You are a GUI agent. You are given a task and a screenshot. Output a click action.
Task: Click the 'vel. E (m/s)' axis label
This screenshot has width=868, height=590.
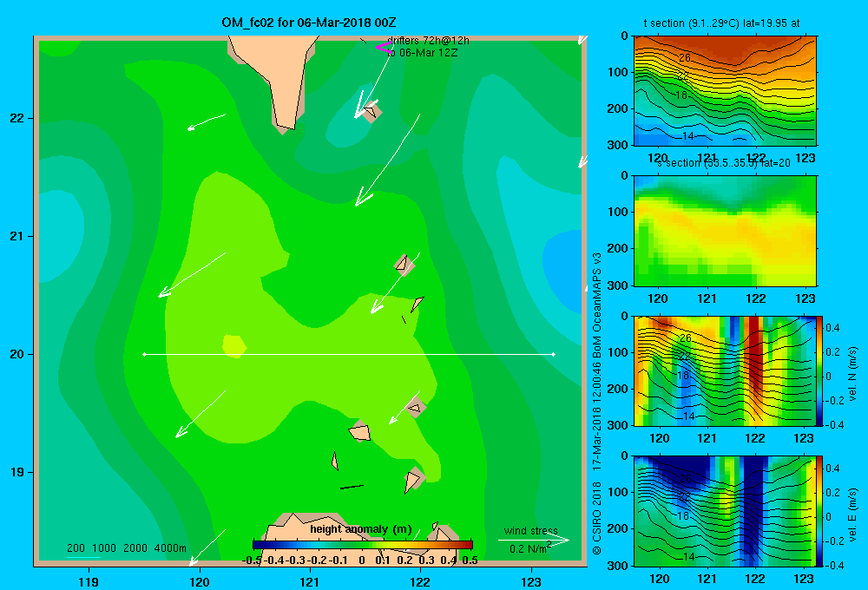click(853, 515)
